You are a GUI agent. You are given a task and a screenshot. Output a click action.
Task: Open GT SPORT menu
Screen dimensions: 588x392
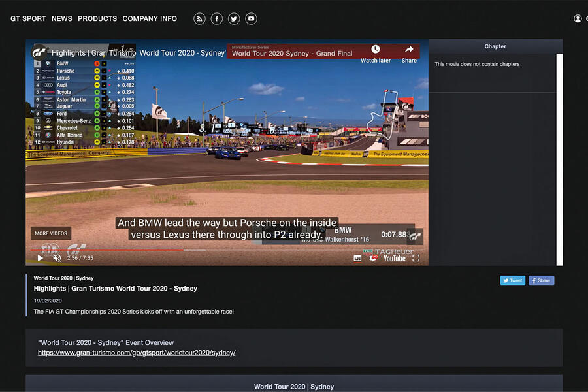(x=28, y=18)
